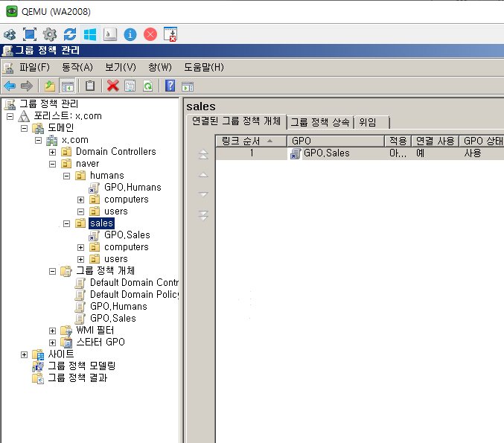Open the QEMU info icon
Image resolution: width=504 pixels, height=443 pixels.
(130, 34)
